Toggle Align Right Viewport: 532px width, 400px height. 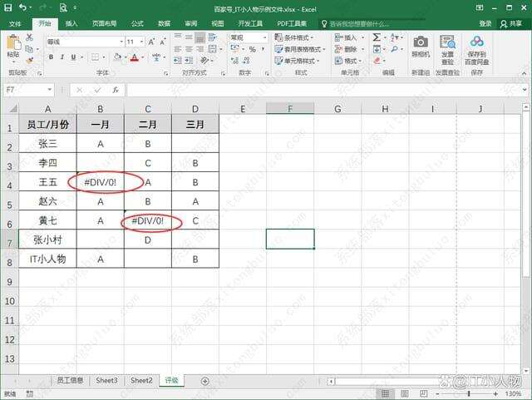[200, 49]
